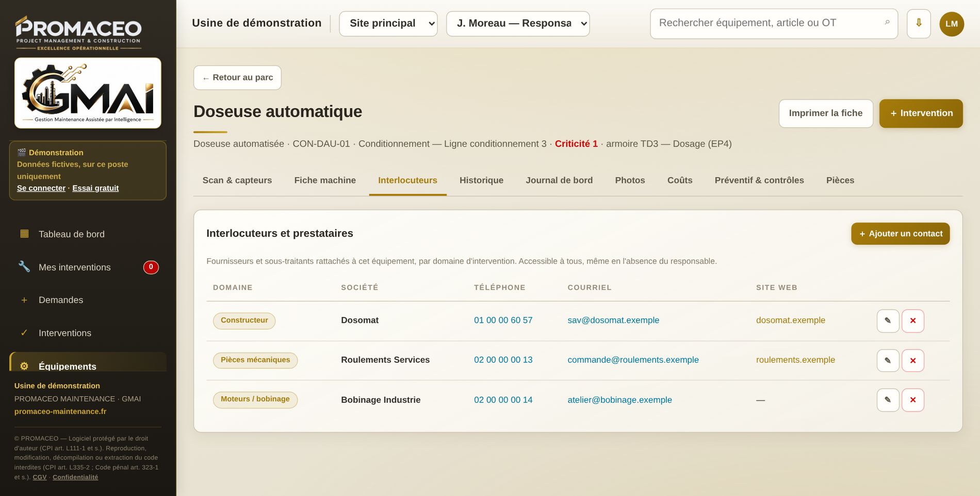The image size is (980, 496).
Task: Open Préventif & contrôles tab
Action: coord(759,180)
